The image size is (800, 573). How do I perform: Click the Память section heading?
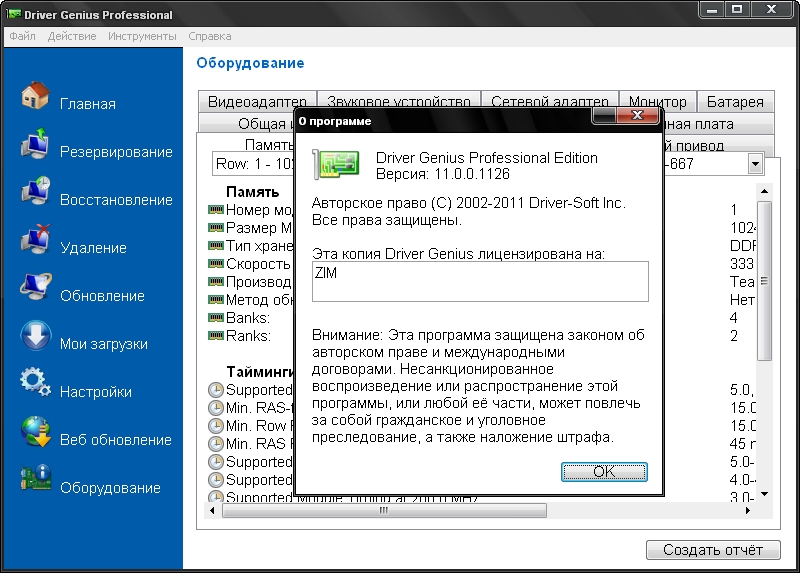(253, 192)
